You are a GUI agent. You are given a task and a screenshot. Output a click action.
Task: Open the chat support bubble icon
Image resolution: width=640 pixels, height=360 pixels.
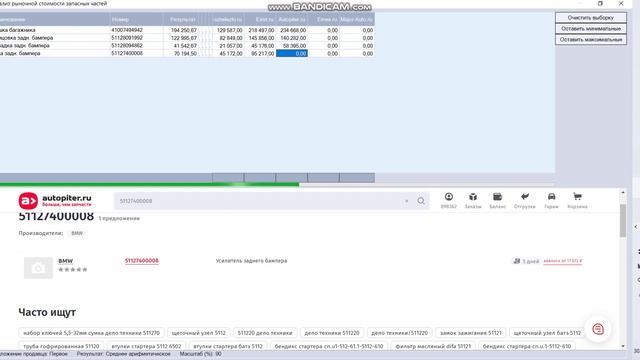[x=598, y=329]
